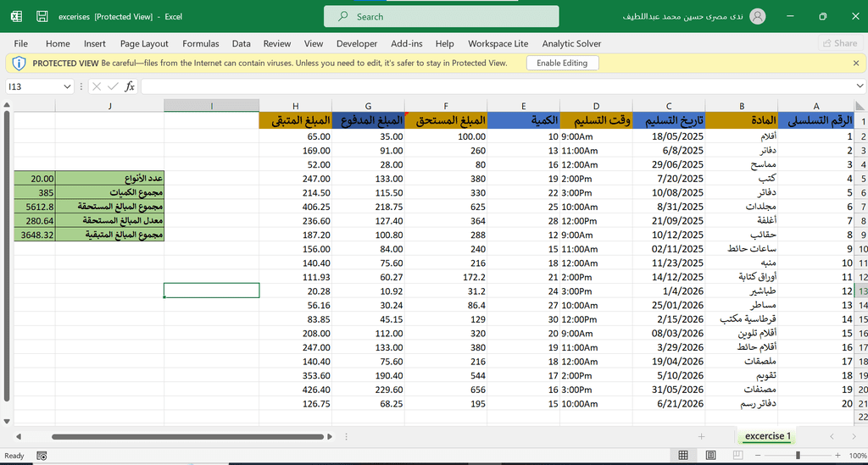
Task: Click the Save icon in title bar
Action: [x=42, y=16]
